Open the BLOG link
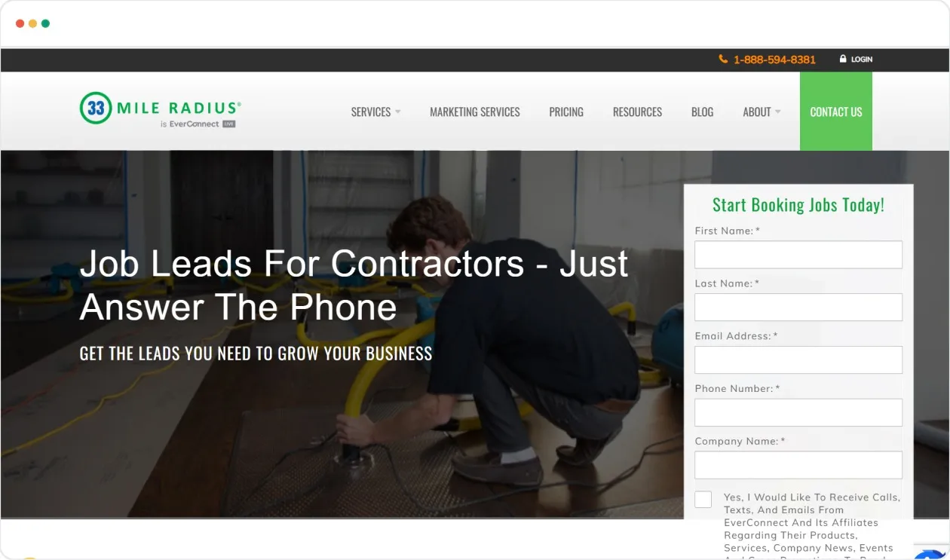Viewport: 950px width, 560px height. [702, 112]
